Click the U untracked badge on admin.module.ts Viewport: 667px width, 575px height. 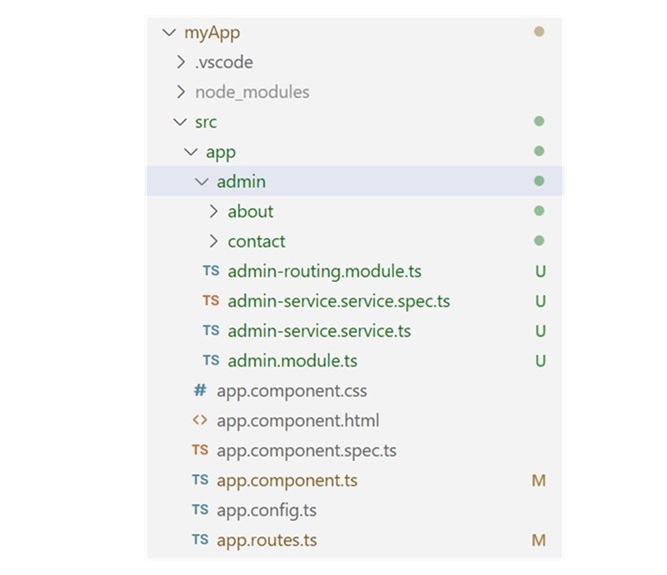tap(540, 361)
